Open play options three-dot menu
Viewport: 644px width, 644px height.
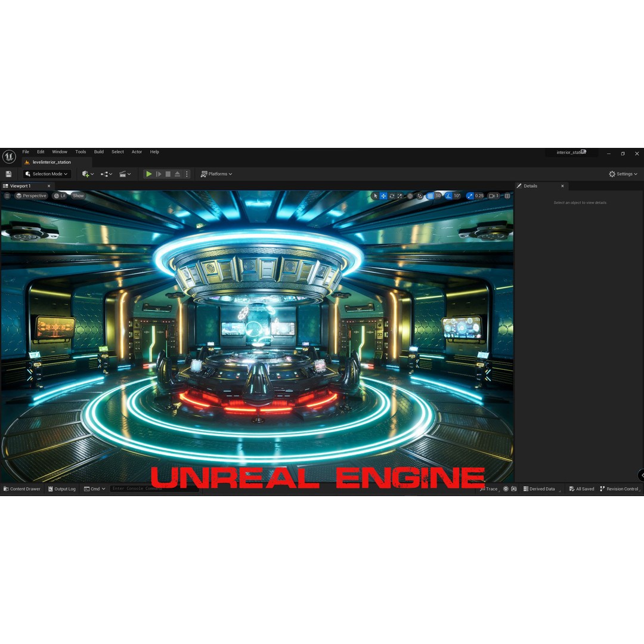(187, 174)
